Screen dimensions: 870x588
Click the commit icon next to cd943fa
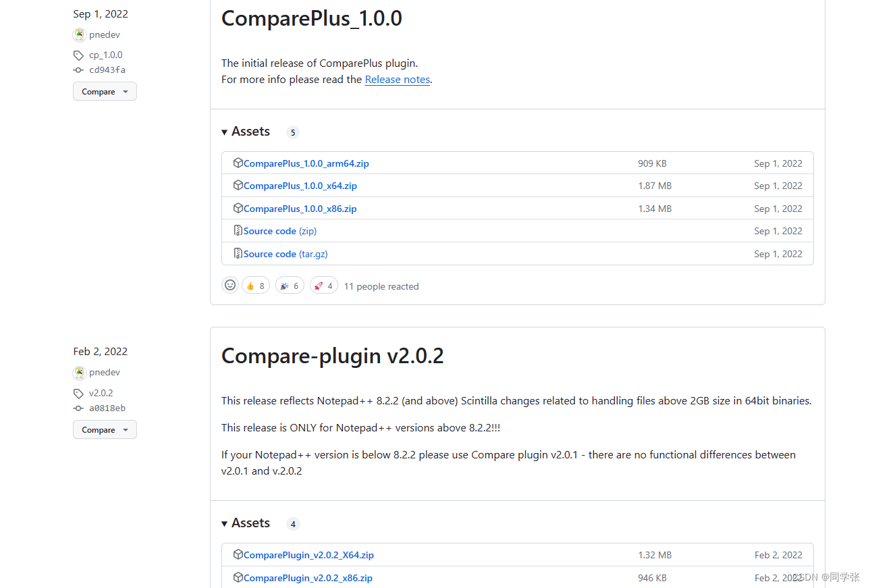click(78, 70)
